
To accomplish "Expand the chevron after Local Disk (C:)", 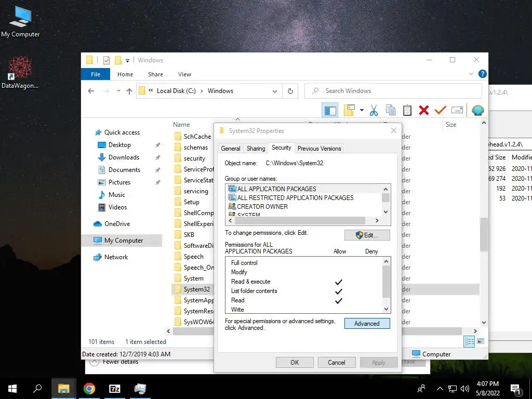I will click(202, 91).
